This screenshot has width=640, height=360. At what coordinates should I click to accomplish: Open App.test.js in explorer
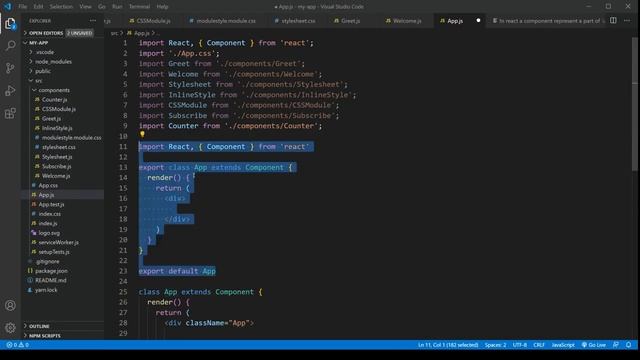[x=62, y=204]
